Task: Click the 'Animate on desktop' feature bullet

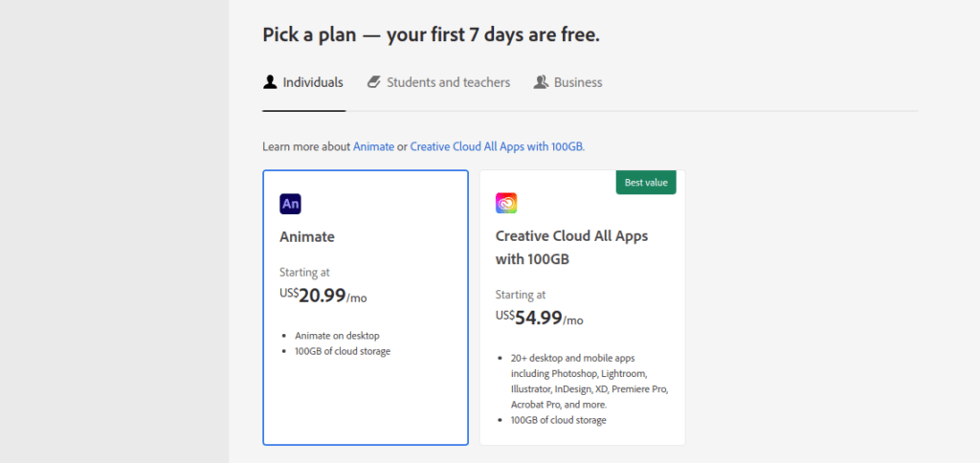Action: 337,336
